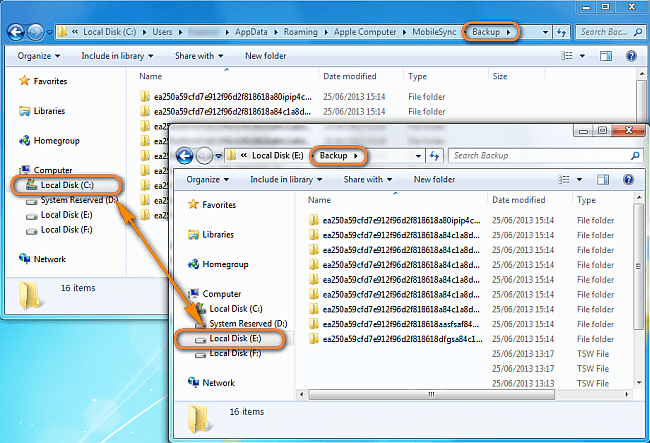Click Roaming in the address path

click(301, 32)
